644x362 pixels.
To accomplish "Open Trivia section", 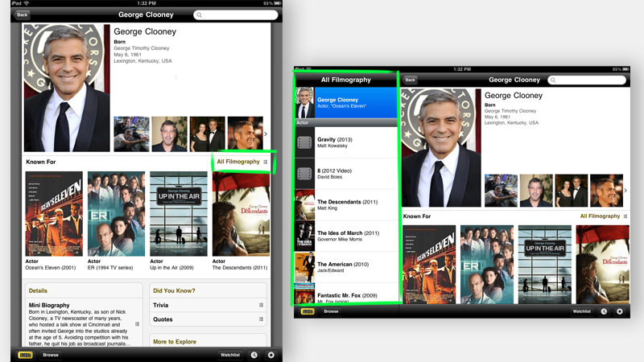I will [x=208, y=305].
